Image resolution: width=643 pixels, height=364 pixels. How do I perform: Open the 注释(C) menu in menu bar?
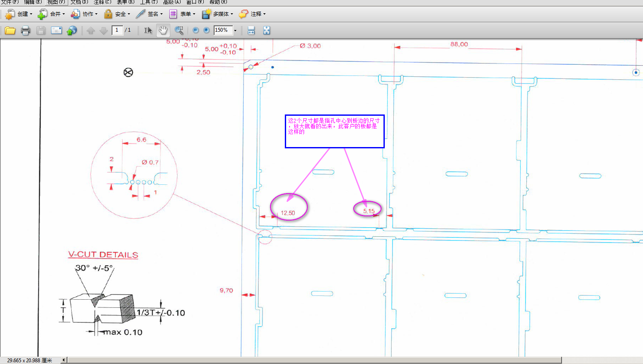(x=102, y=2)
